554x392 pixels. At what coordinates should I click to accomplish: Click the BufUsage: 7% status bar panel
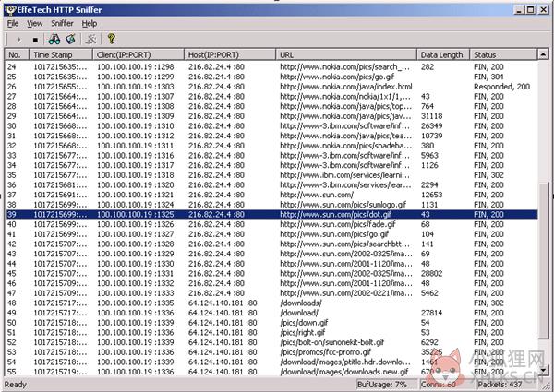point(386,385)
